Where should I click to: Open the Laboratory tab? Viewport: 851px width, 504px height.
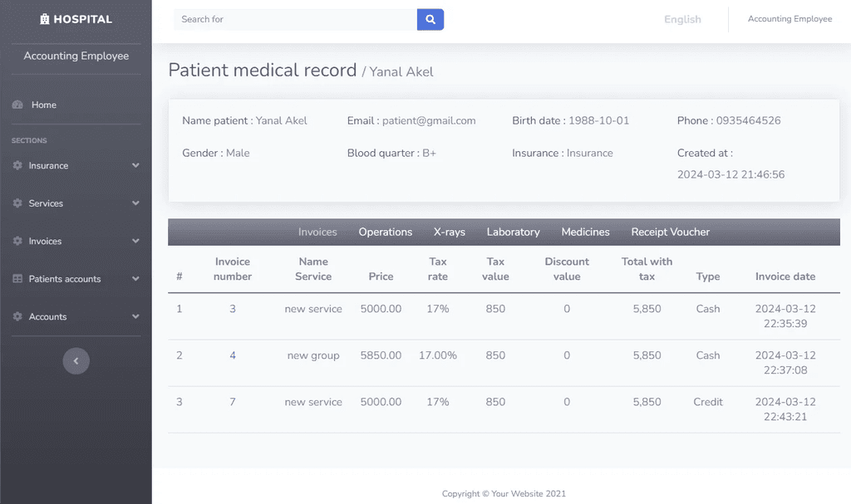point(514,232)
